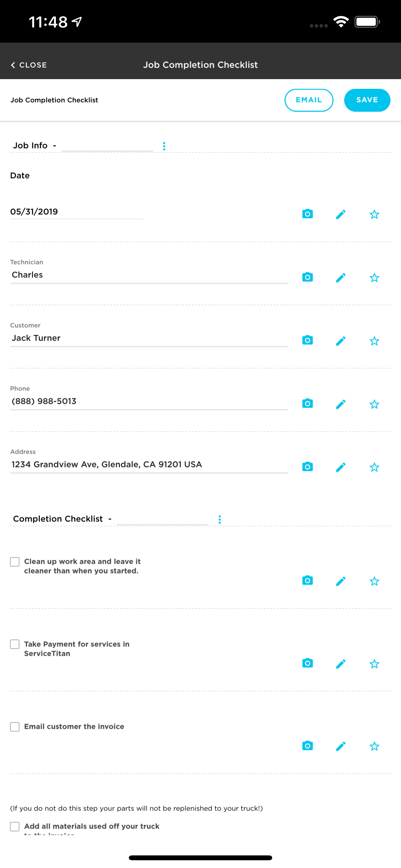Image resolution: width=401 pixels, height=868 pixels.
Task: Edit the Address using the pencil icon
Action: pos(341,467)
